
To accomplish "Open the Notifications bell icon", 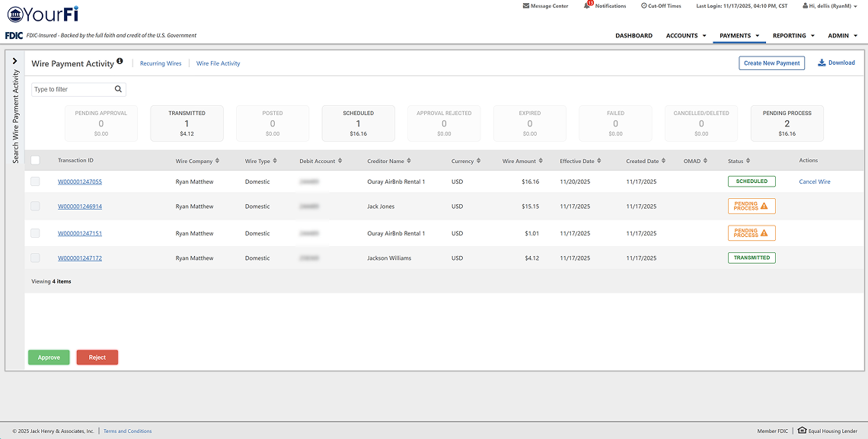I will click(x=587, y=6).
